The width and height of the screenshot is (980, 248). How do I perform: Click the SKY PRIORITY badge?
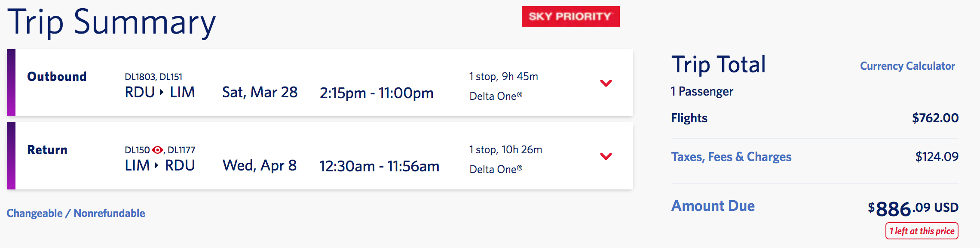[570, 16]
